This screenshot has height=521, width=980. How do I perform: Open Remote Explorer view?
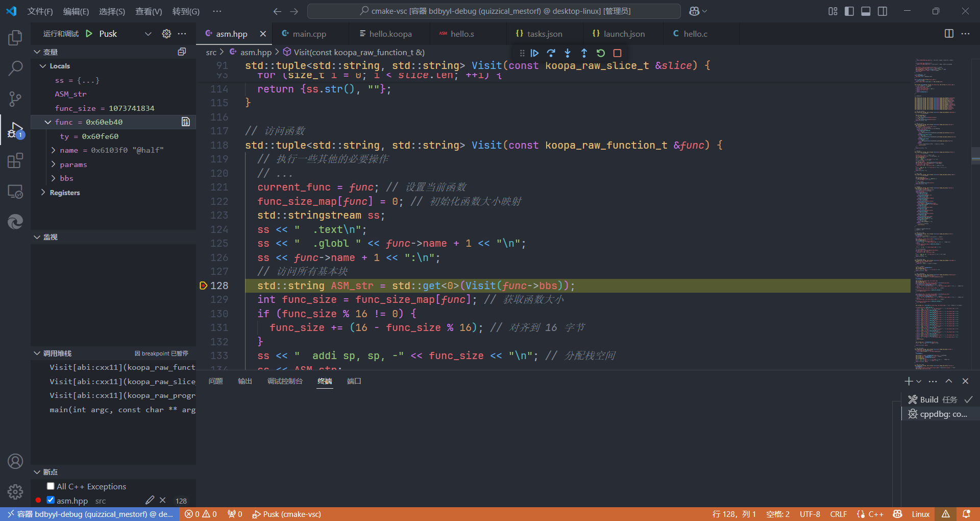click(15, 192)
